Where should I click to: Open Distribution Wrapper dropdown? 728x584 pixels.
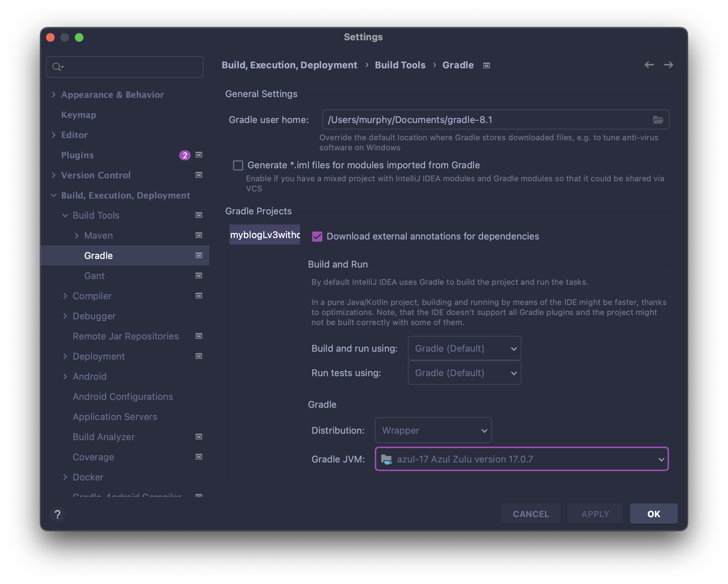click(x=433, y=430)
